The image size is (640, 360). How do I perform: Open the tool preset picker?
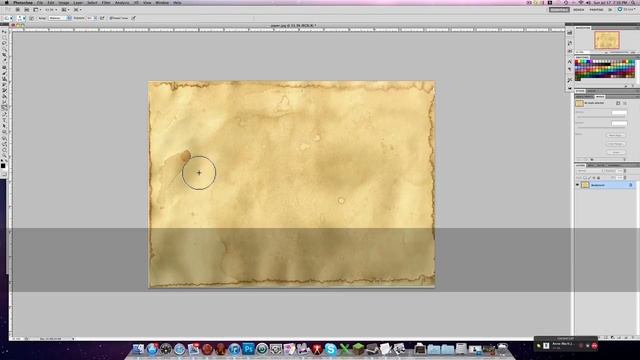click(x=7, y=18)
